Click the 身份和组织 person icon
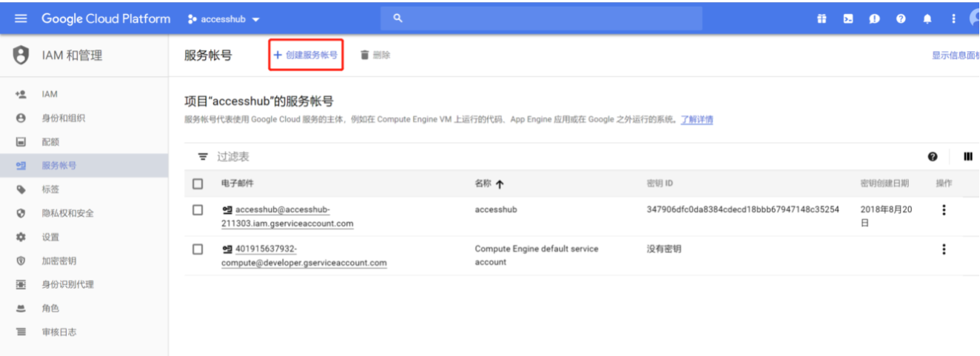 pos(21,118)
